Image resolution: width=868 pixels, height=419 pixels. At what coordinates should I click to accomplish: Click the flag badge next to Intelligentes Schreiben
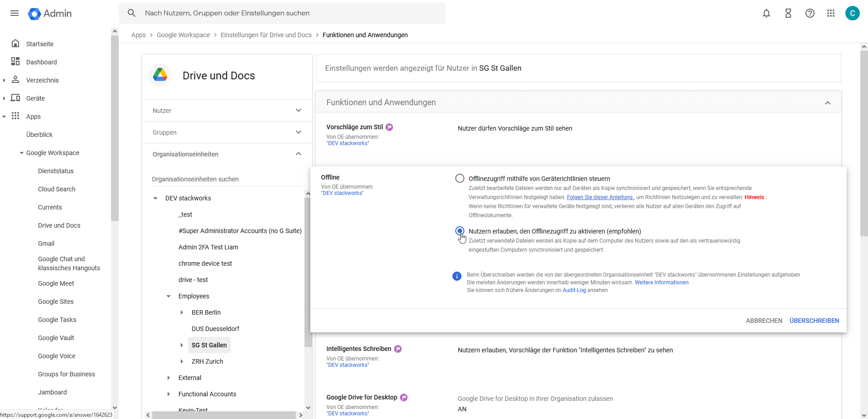pos(398,349)
